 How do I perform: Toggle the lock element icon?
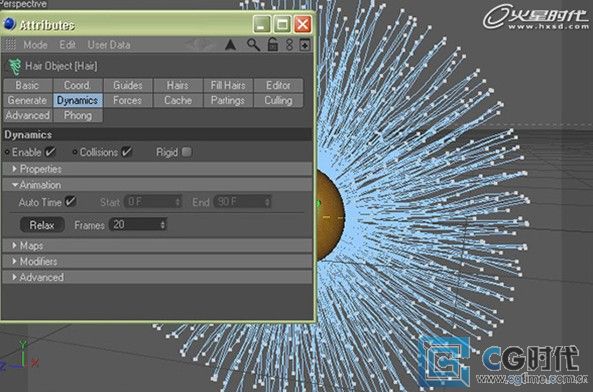pos(273,45)
